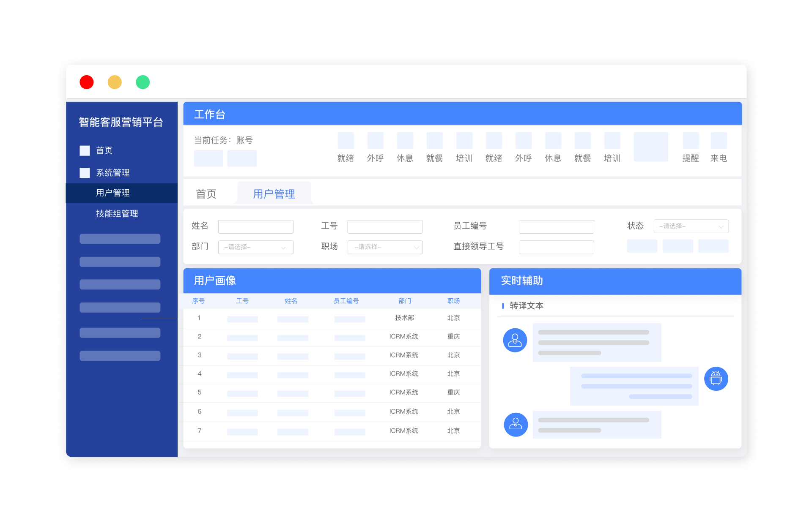
Task: Toggle the checkbox beside 系统管理
Action: (x=85, y=172)
